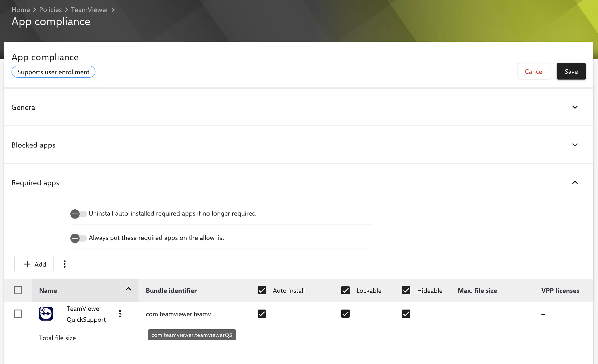Click the Save button
The height and width of the screenshot is (364, 598).
pos(571,71)
